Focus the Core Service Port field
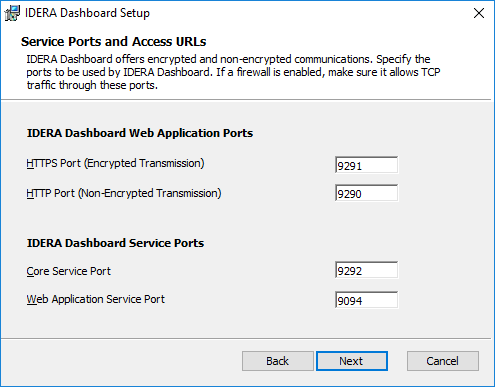Image resolution: width=495 pixels, height=387 pixels. pyautogui.click(x=366, y=270)
